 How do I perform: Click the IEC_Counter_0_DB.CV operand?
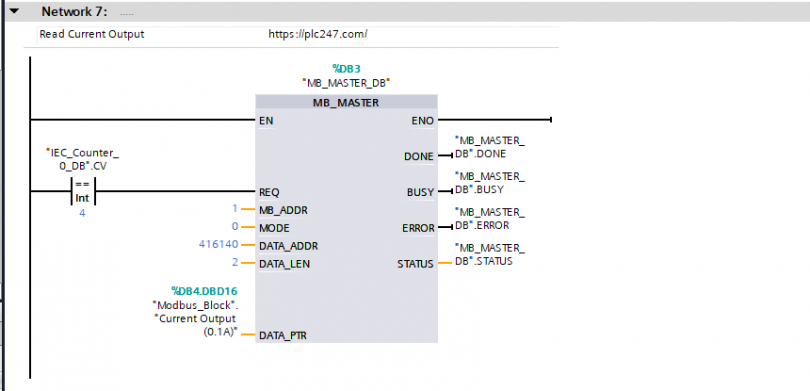pyautogui.click(x=83, y=160)
